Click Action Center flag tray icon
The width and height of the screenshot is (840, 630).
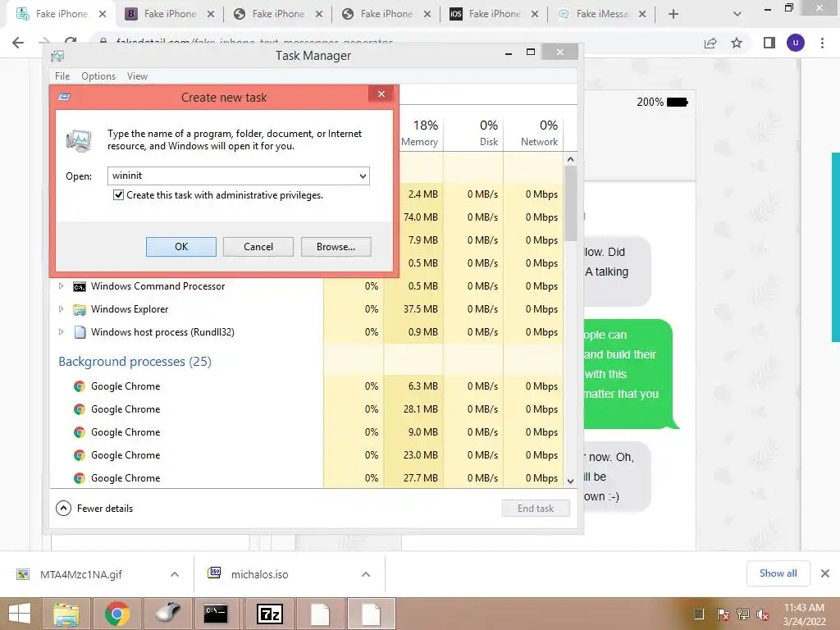pyautogui.click(x=724, y=614)
